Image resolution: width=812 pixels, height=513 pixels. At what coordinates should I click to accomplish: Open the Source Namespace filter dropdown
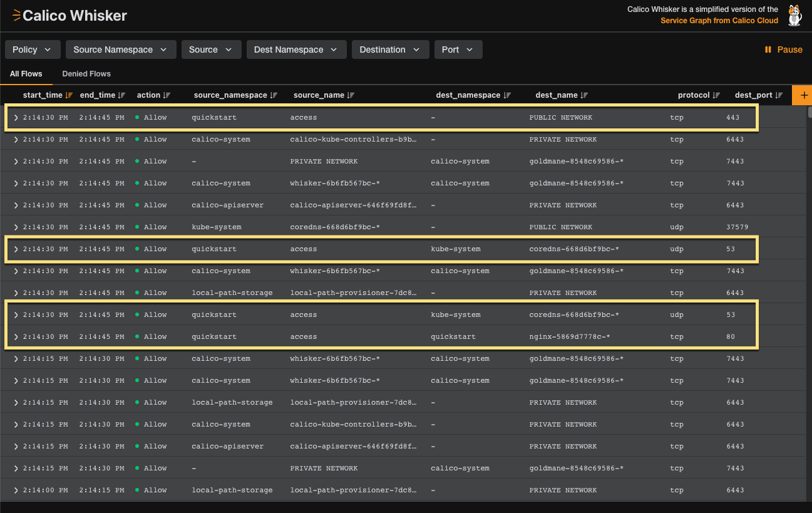pyautogui.click(x=120, y=49)
